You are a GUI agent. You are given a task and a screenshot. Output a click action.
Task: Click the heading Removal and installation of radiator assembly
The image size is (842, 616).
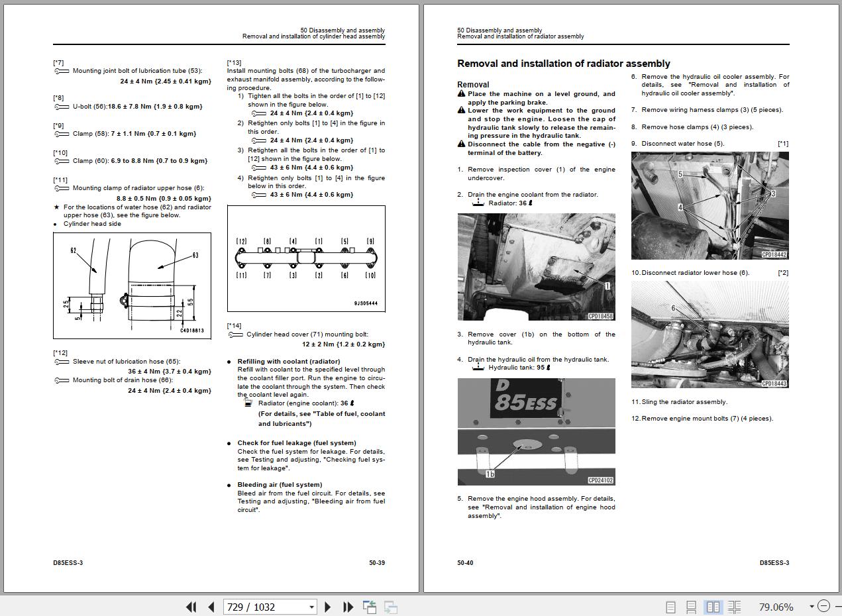tap(564, 64)
